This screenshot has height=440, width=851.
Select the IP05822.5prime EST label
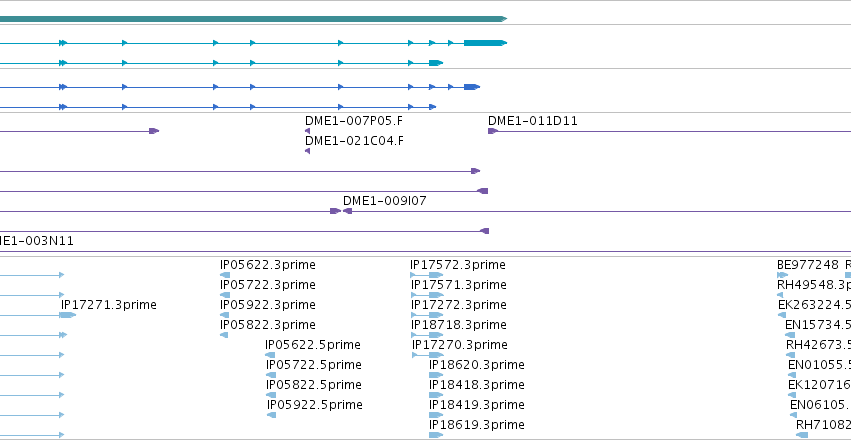(x=314, y=385)
